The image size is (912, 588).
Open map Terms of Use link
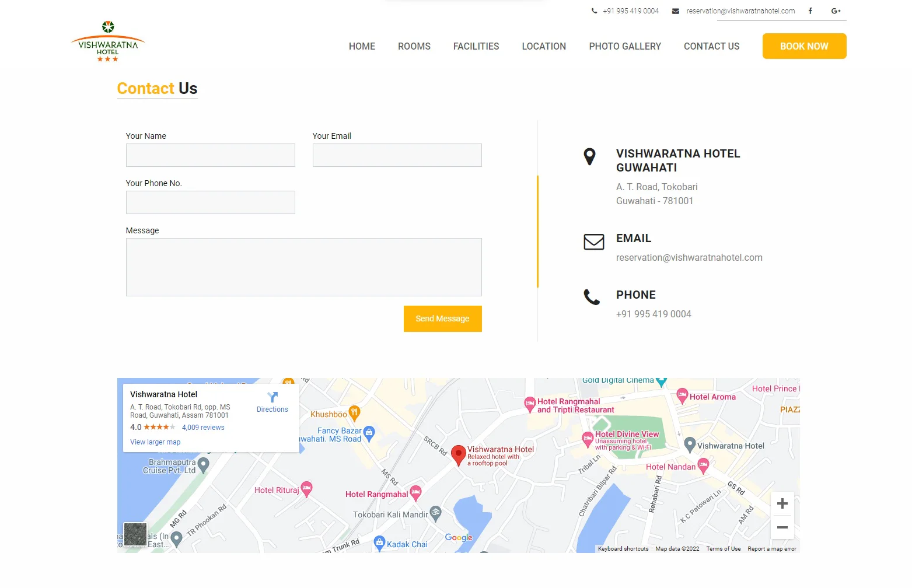pyautogui.click(x=724, y=549)
